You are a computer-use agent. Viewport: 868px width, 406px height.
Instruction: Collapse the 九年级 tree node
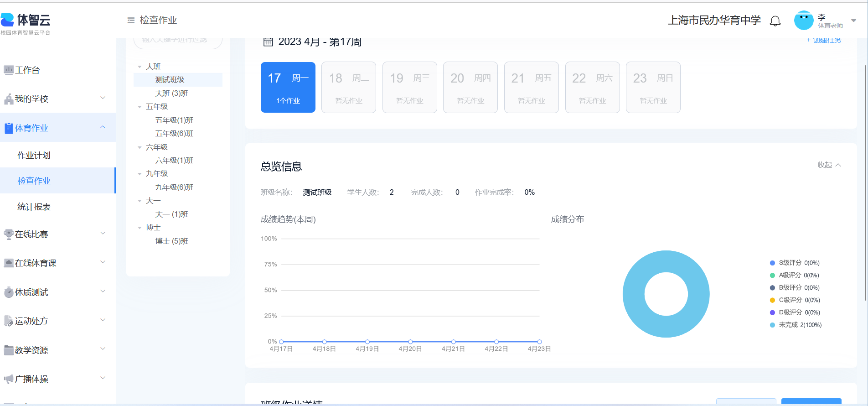click(139, 174)
